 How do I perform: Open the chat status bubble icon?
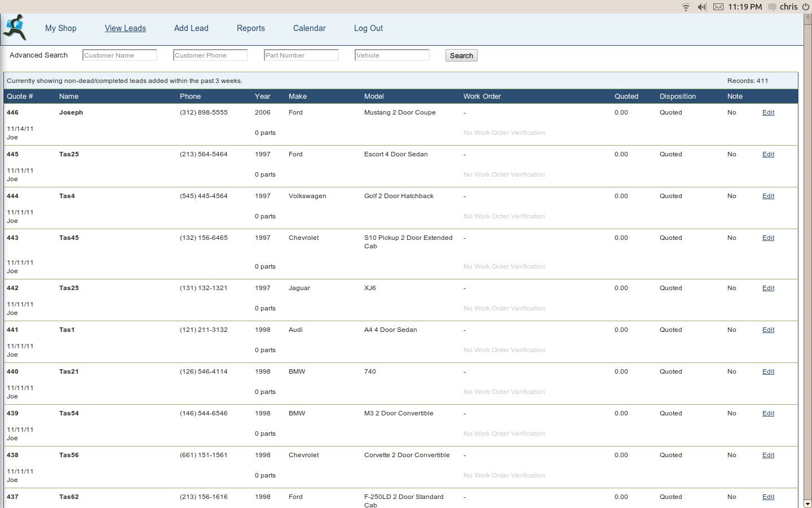773,7
